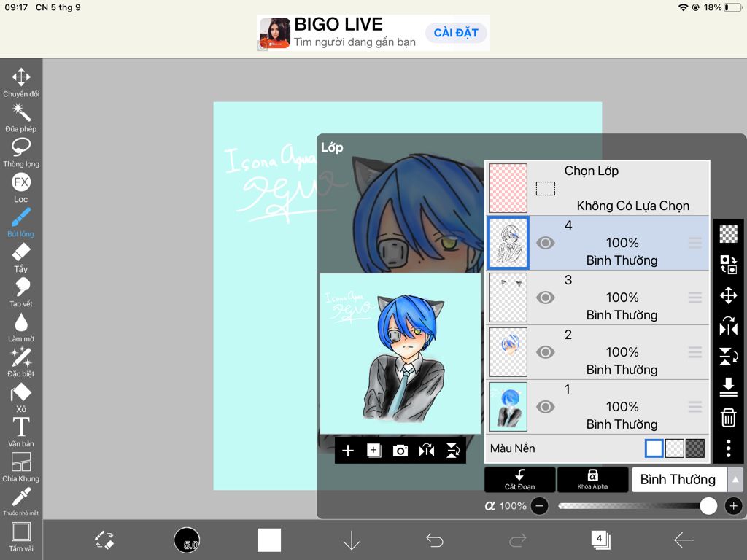Click the checkerboard icon in right strip

point(729,234)
